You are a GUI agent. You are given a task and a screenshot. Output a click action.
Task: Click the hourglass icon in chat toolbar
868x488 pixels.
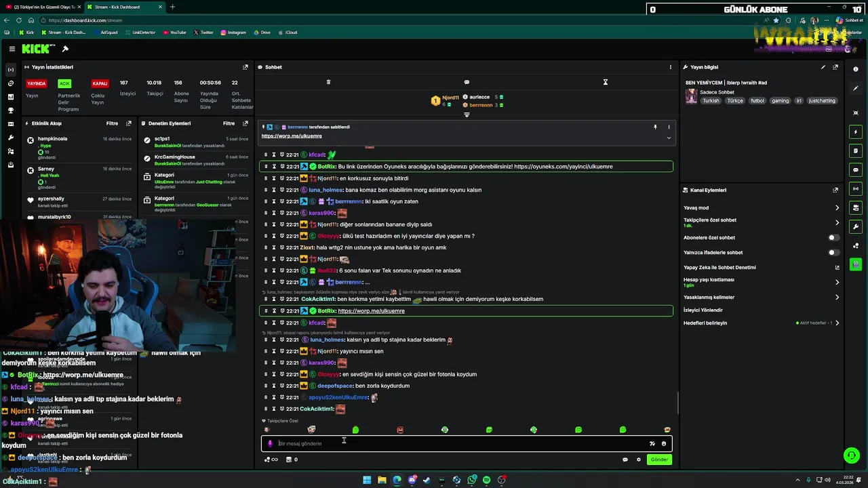(606, 82)
